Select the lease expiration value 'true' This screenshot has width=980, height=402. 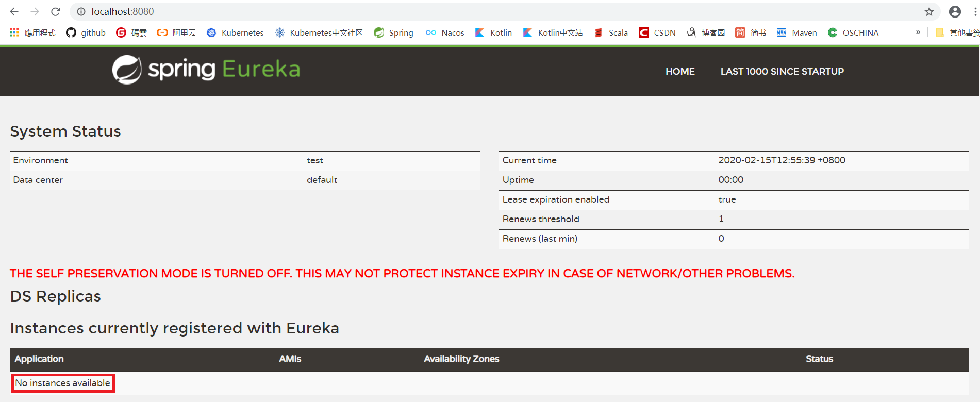(x=727, y=199)
